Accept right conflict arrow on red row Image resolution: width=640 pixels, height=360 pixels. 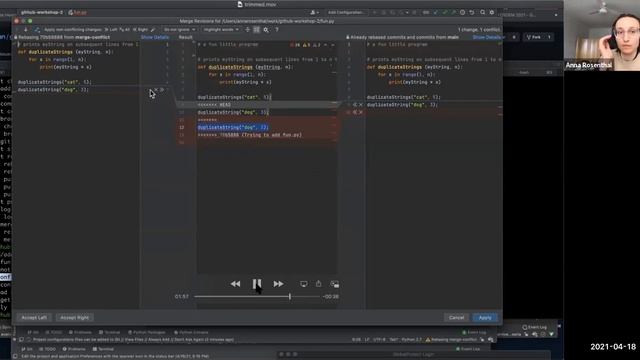pos(355,112)
